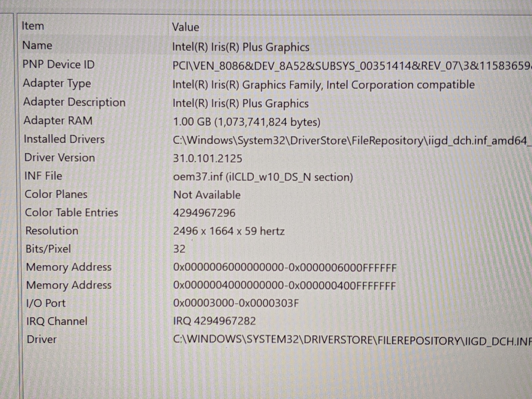Image resolution: width=532 pixels, height=399 pixels.
Task: Select the Name row label
Action: [x=37, y=45]
